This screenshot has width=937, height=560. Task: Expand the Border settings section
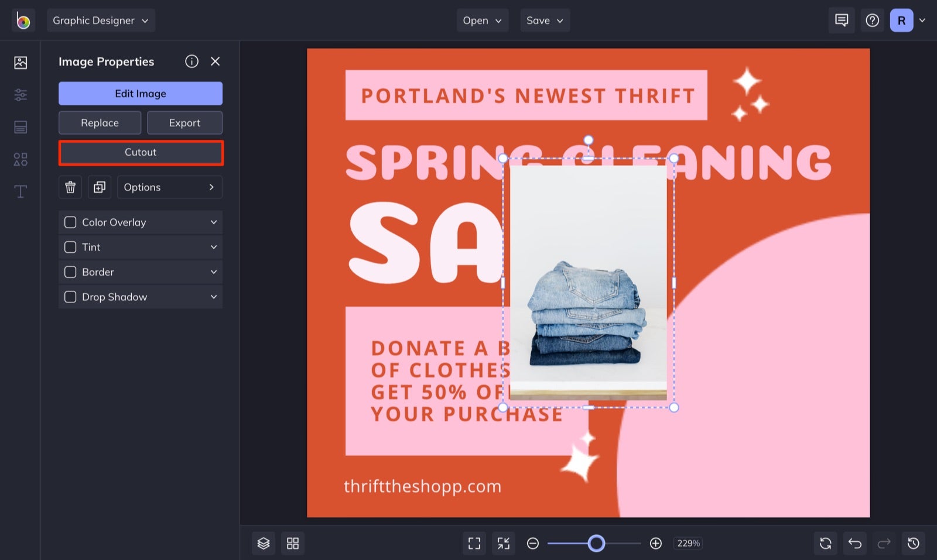coord(214,272)
